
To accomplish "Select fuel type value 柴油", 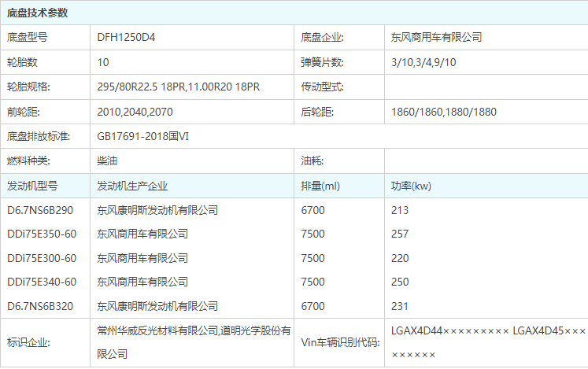I will click(107, 161).
